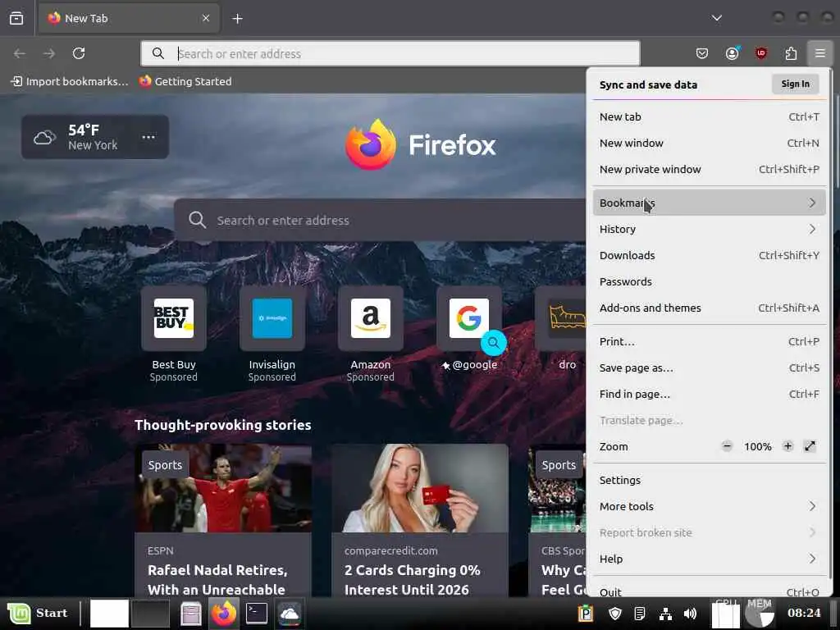This screenshot has width=840, height=630.
Task: Open Downloads from the menu
Action: pyautogui.click(x=710, y=256)
